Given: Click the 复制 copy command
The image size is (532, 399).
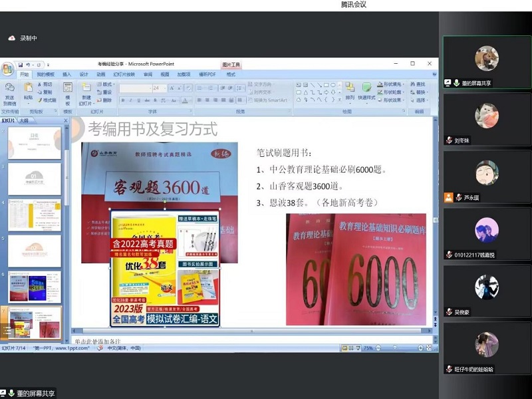Looking at the screenshot, I should tap(45, 92).
